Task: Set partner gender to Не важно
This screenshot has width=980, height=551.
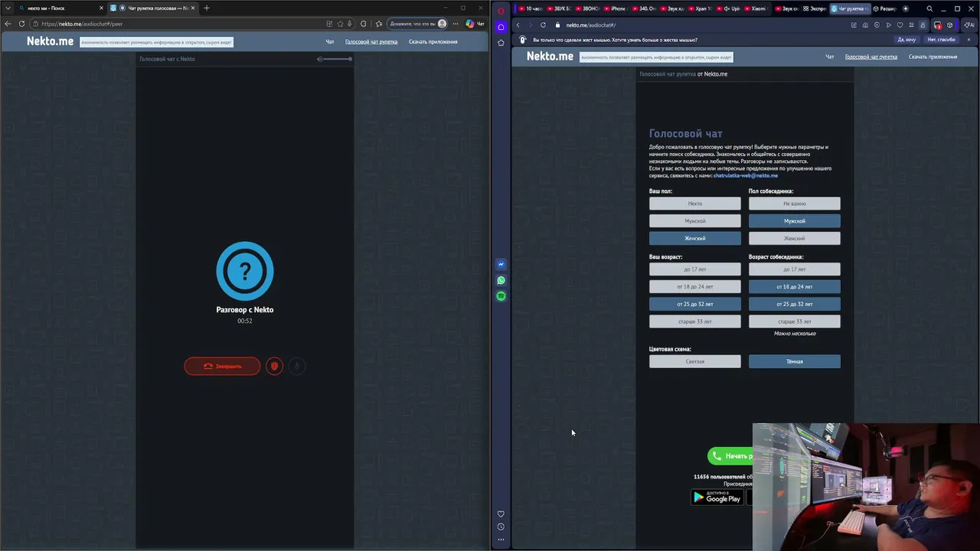Action: click(x=794, y=204)
